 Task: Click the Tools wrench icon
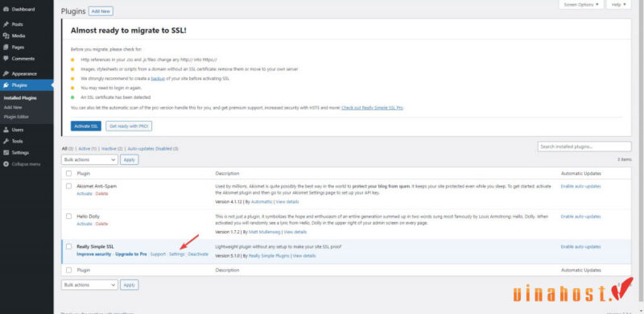[x=6, y=141]
